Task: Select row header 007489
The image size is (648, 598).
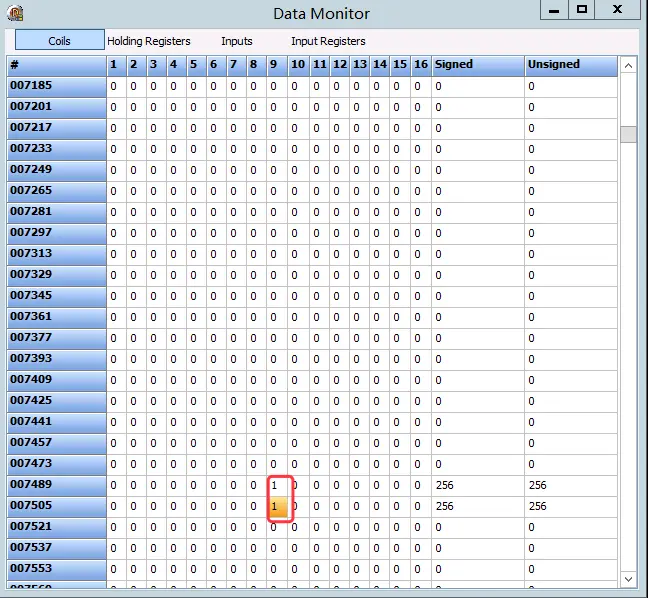Action: (x=56, y=485)
